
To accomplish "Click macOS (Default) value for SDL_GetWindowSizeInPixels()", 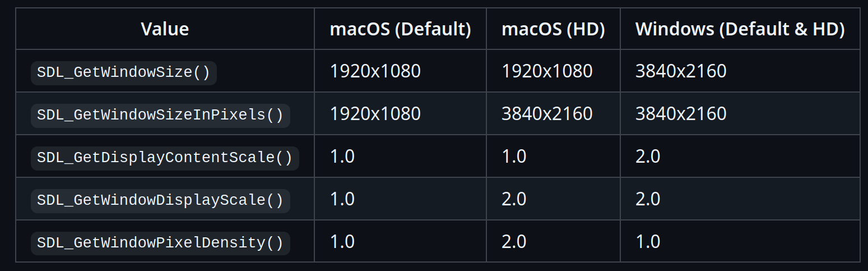I will [x=375, y=114].
